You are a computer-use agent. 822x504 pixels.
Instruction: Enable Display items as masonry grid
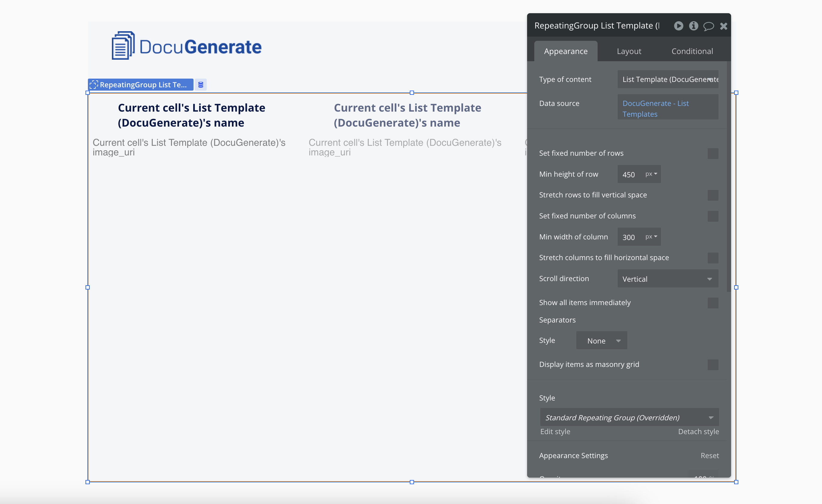click(712, 364)
